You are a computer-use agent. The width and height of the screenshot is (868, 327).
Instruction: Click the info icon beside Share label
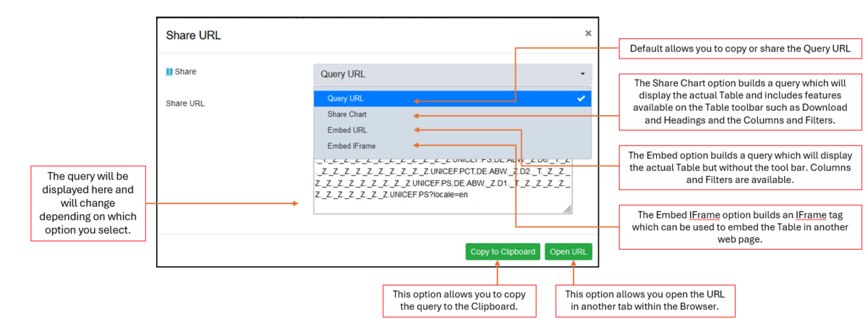click(x=169, y=72)
